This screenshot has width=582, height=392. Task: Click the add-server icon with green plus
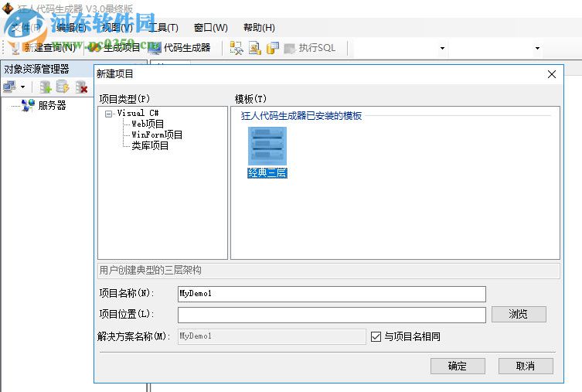pos(46,87)
